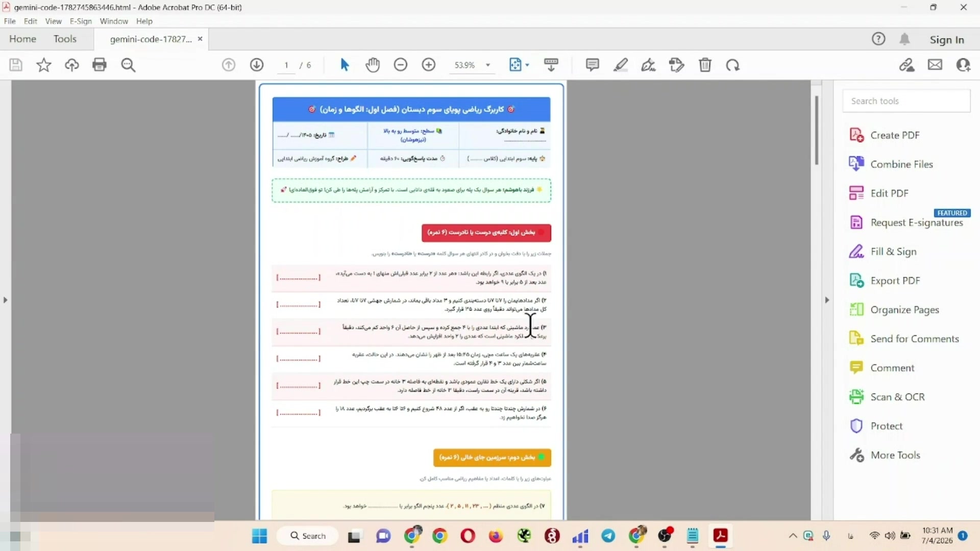The width and height of the screenshot is (980, 551).
Task: Share a link to file
Action: click(907, 65)
